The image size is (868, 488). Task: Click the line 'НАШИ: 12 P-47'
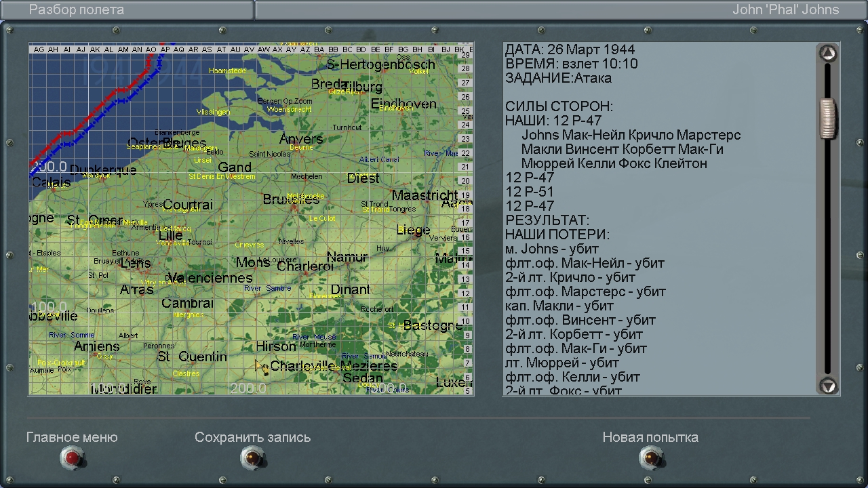pyautogui.click(x=553, y=121)
